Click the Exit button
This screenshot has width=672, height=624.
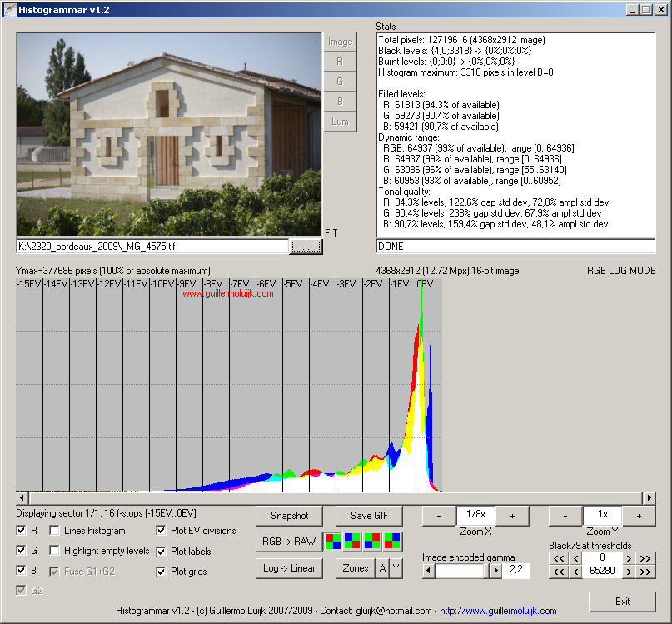(x=622, y=602)
